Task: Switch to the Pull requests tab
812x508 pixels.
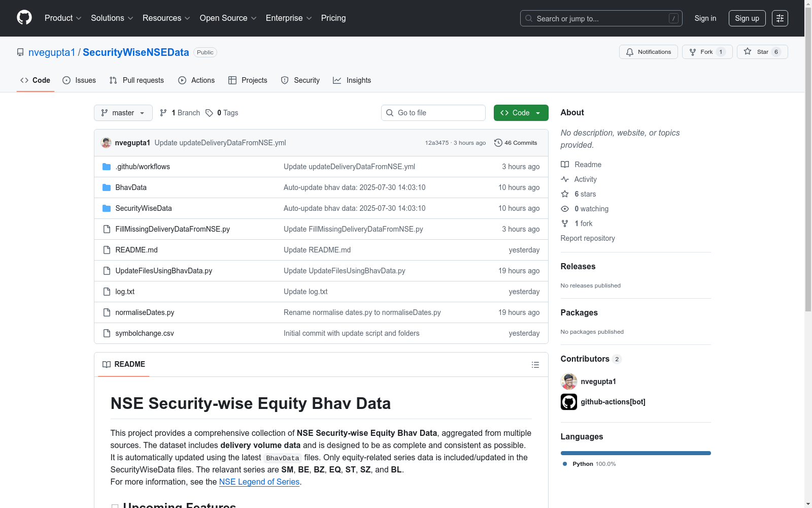Action: pyautogui.click(x=137, y=80)
